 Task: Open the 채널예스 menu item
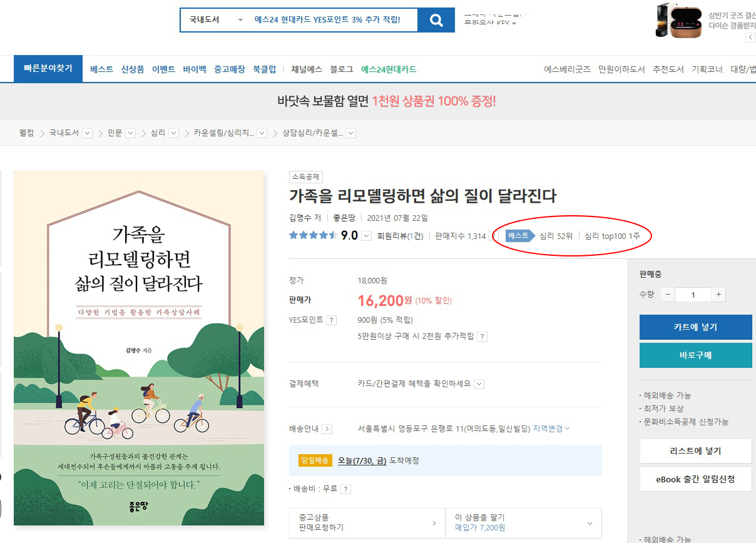tap(307, 69)
